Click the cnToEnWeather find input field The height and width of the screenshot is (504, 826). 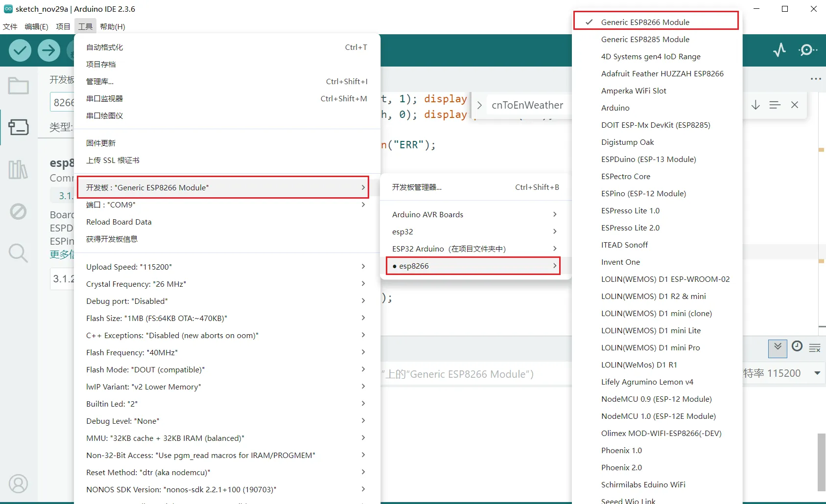click(x=528, y=105)
